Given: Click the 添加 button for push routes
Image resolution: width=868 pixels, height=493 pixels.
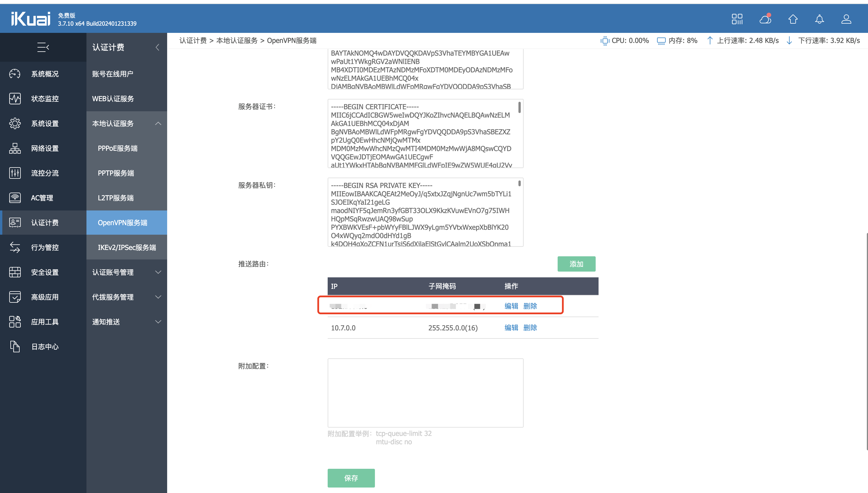Looking at the screenshot, I should [x=576, y=264].
